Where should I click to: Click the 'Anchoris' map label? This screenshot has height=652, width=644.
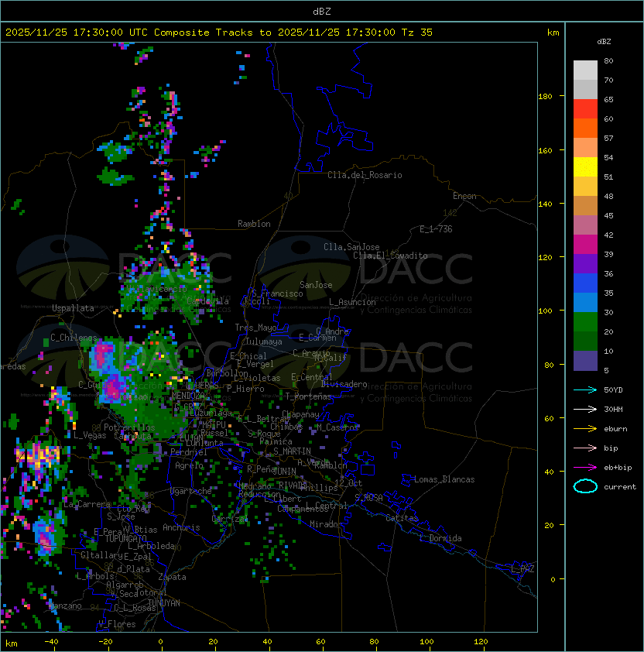click(181, 527)
